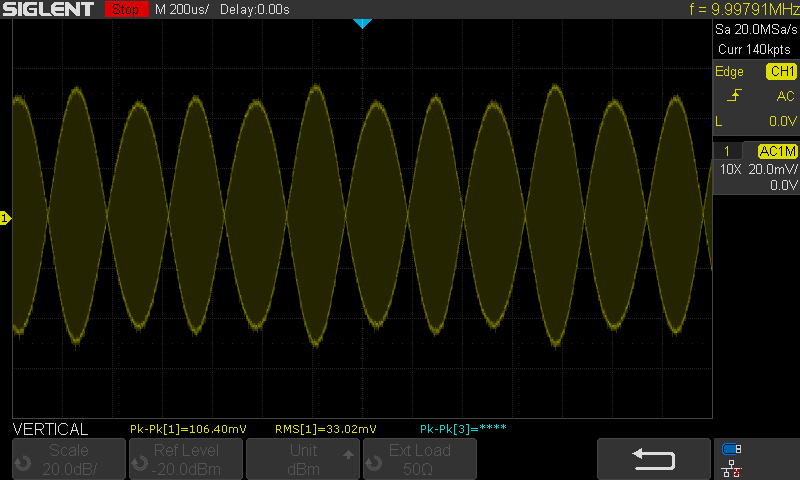Click the AC1M coupling badge
800x480 pixels.
click(777, 151)
